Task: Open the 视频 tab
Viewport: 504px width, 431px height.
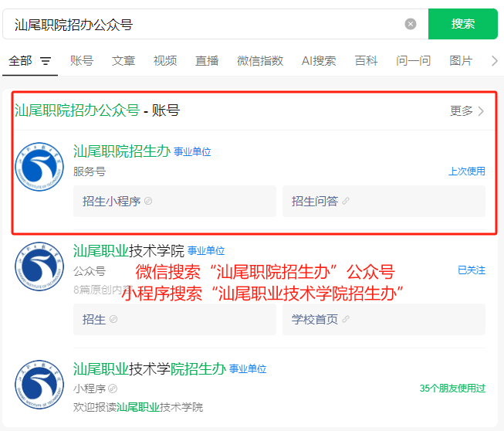Action: [x=165, y=61]
